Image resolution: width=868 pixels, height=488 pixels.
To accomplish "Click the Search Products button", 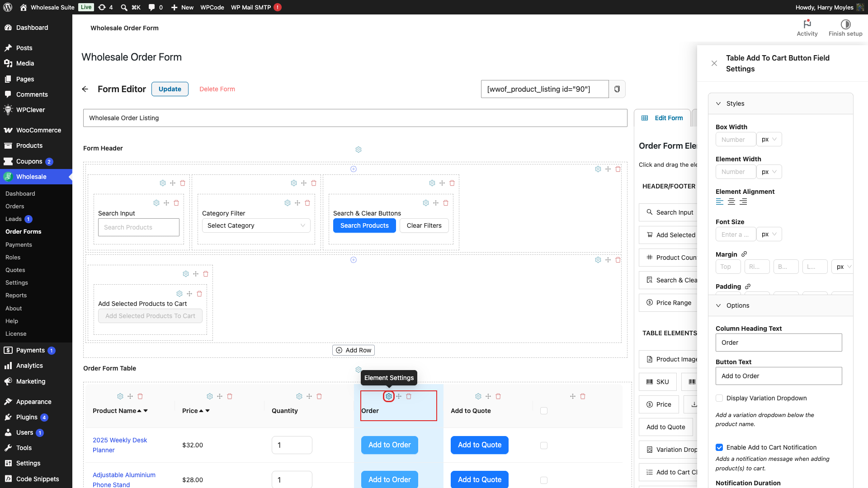I will [364, 225].
